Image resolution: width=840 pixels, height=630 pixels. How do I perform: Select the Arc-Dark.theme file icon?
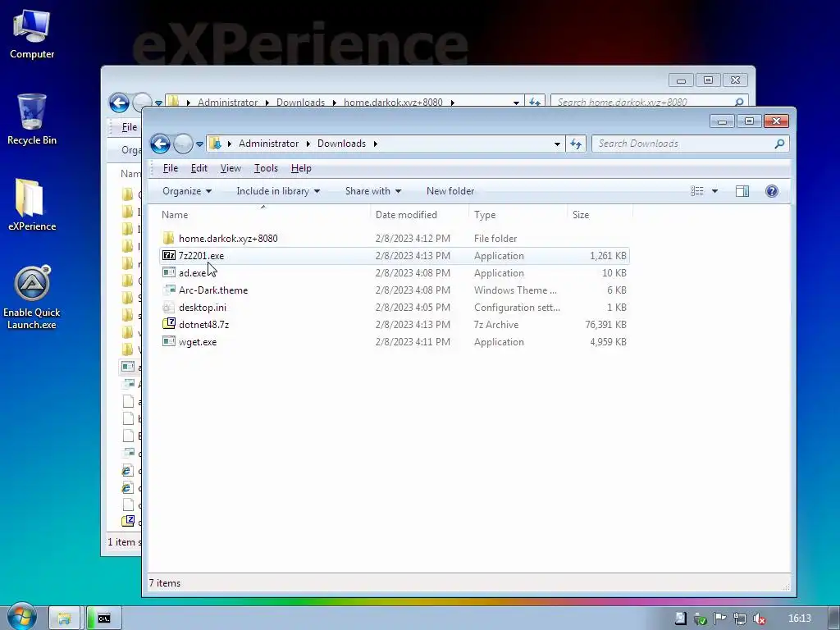(x=169, y=290)
